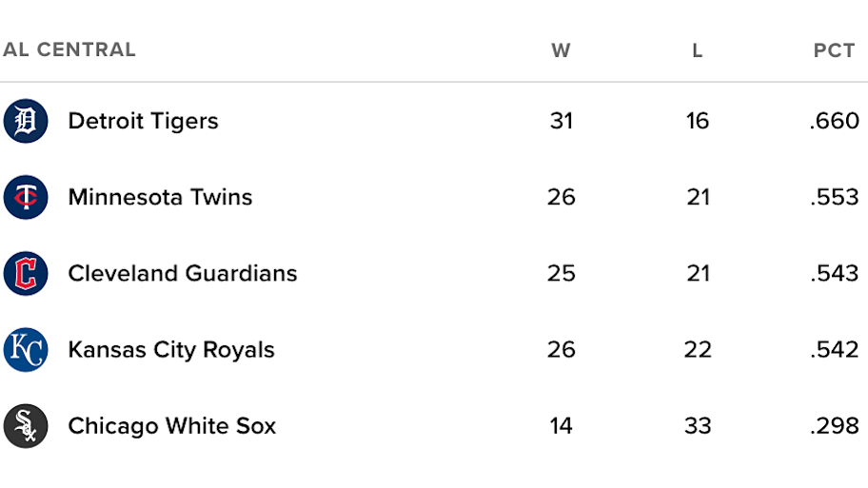Click Chicago White Sox loss total 33
This screenshot has width=868, height=488.
tap(698, 426)
